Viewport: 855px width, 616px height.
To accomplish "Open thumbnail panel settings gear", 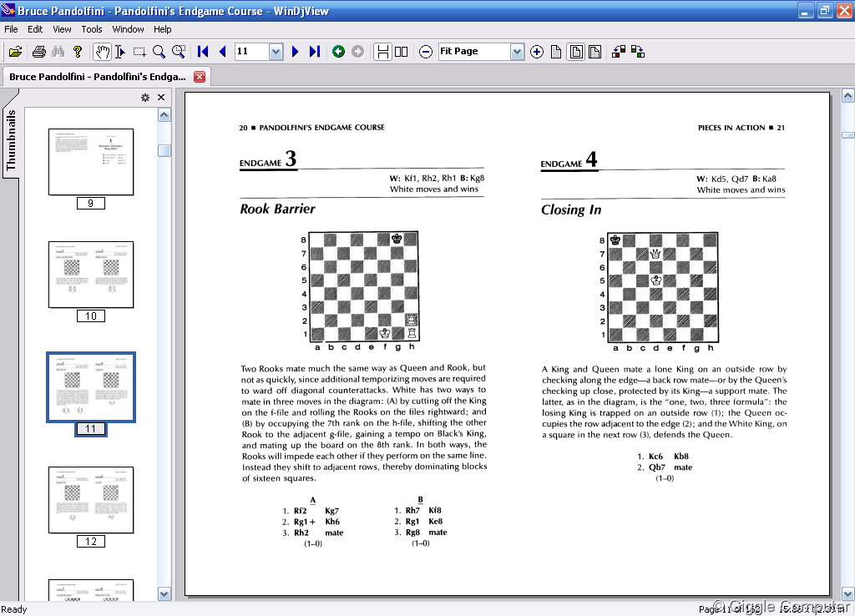I will (x=145, y=98).
